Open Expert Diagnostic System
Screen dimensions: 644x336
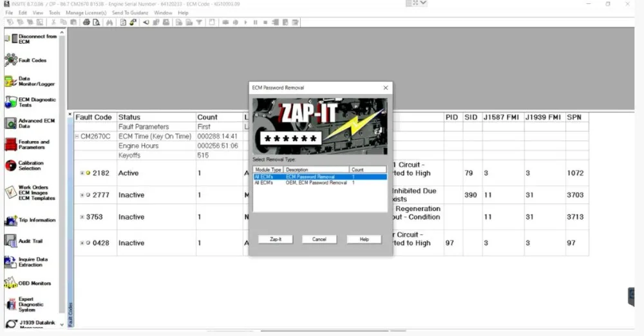point(24,304)
